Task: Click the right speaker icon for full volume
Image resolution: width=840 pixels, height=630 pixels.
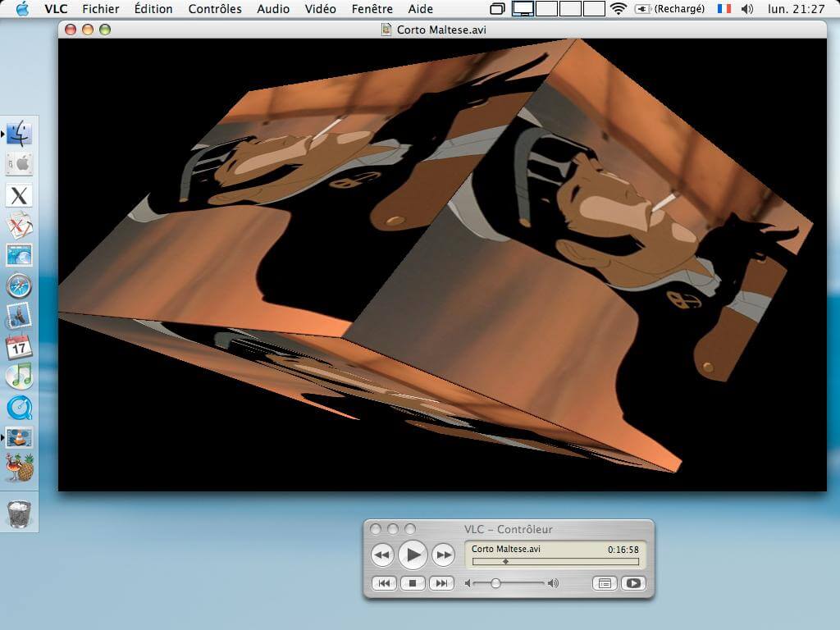Action: (554, 583)
